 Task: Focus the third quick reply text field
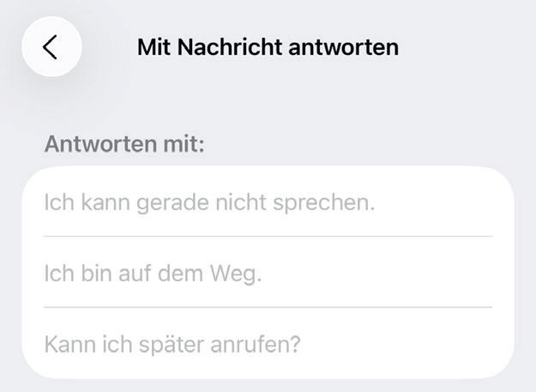(x=268, y=345)
